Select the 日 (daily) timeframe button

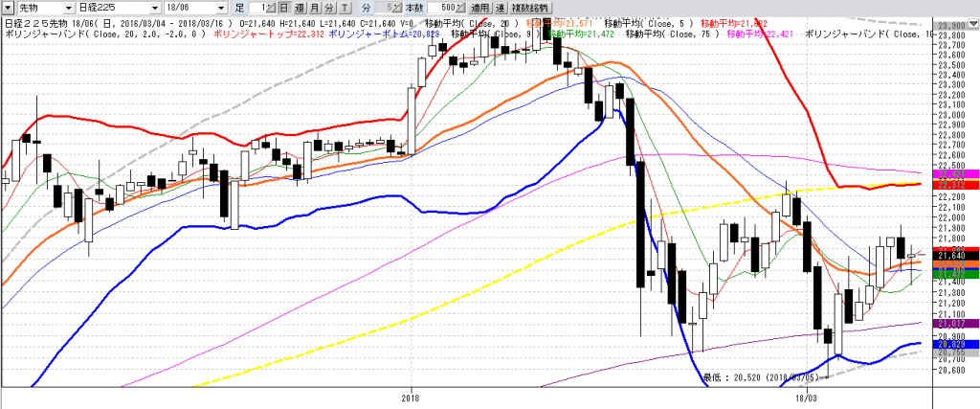[284, 8]
